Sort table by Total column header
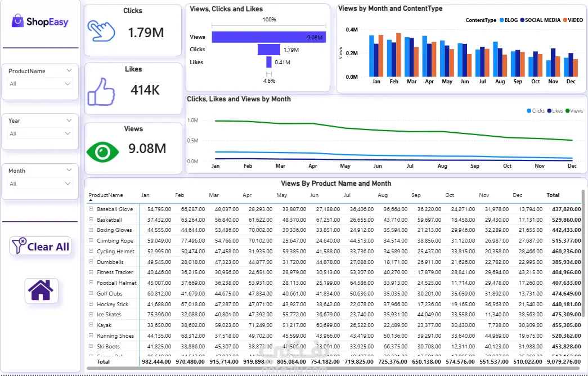The height and width of the screenshot is (376, 588). (x=553, y=195)
